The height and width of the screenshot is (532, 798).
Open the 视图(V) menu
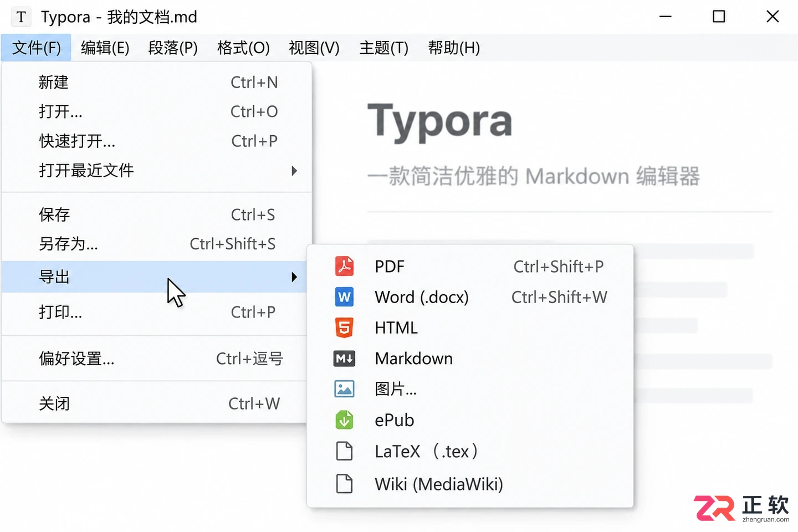click(314, 48)
